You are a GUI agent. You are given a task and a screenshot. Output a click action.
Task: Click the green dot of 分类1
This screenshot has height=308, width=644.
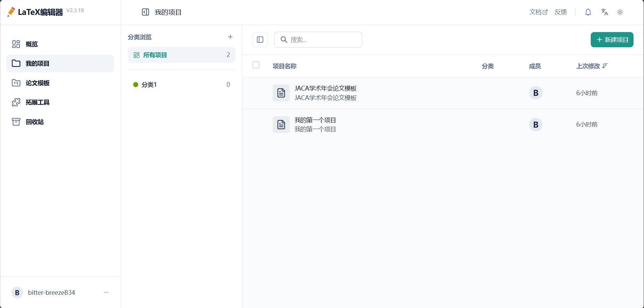point(136,84)
